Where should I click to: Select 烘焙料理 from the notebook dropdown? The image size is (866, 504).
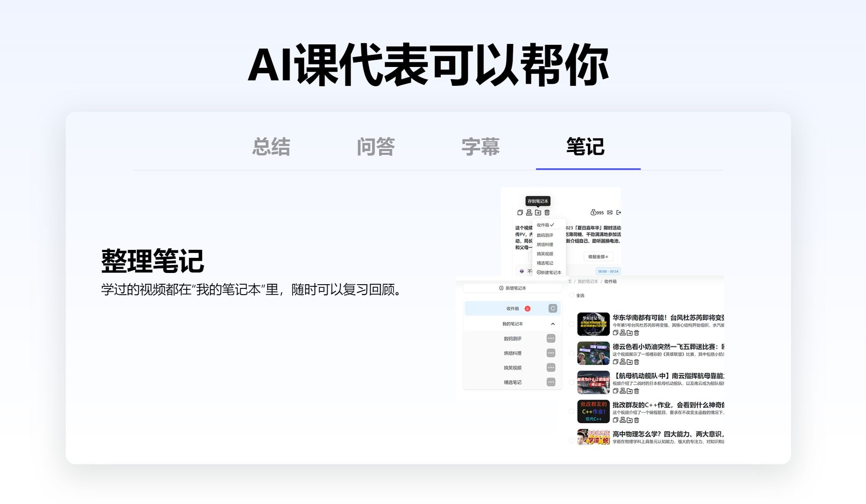(x=545, y=245)
